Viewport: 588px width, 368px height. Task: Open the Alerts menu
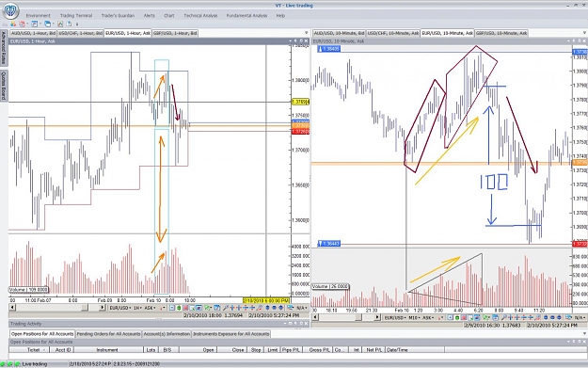tap(150, 15)
